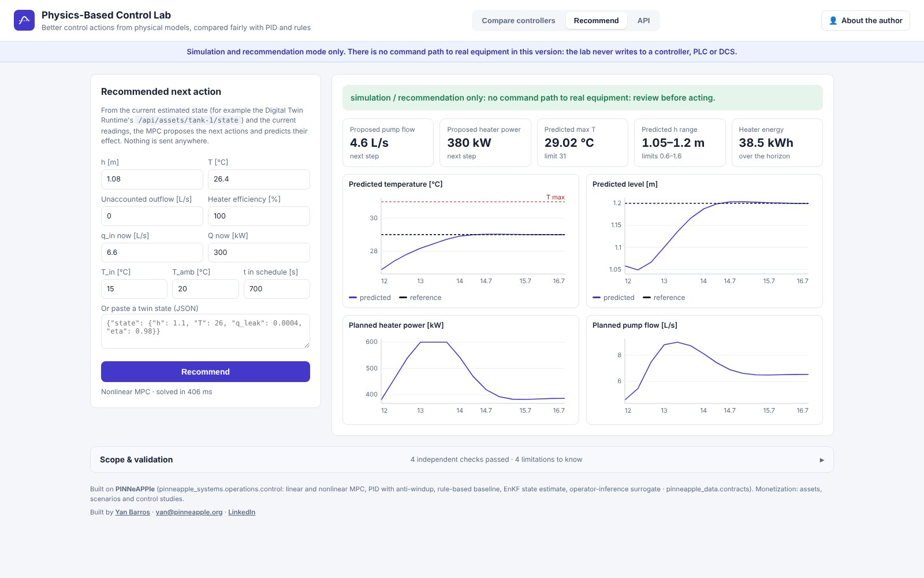924x578 pixels.
Task: Click the blue Recommend button
Action: coord(206,372)
